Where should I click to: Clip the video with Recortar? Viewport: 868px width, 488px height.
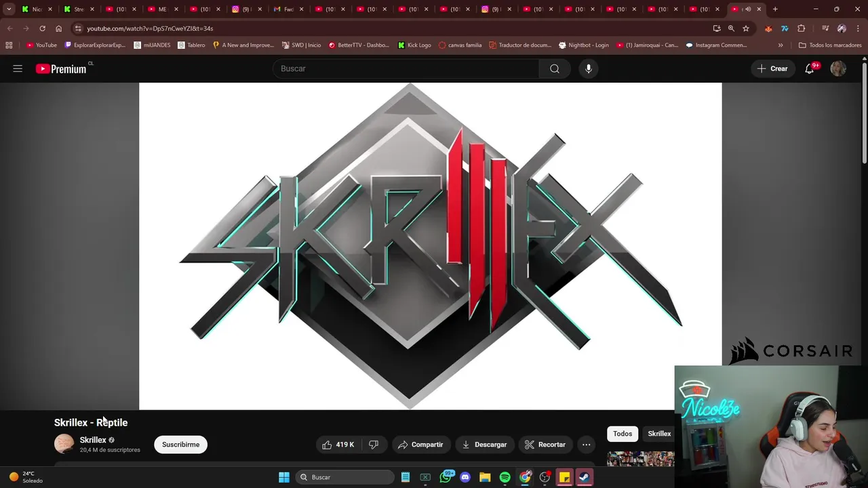(545, 445)
